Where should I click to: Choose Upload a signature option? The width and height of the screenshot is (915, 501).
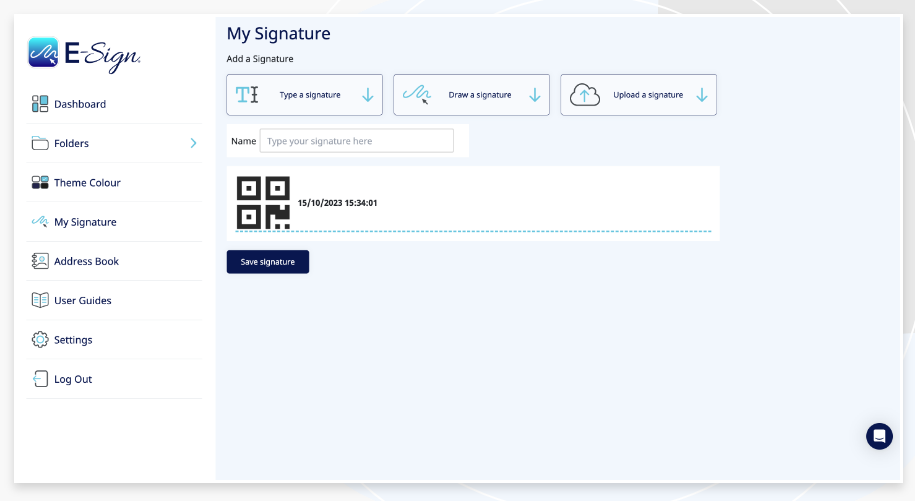pyautogui.click(x=638, y=94)
